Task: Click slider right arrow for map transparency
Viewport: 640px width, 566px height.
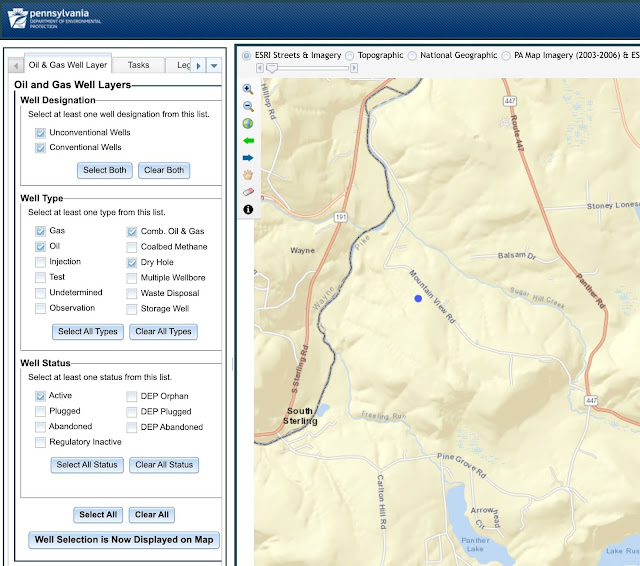Action: tap(354, 68)
